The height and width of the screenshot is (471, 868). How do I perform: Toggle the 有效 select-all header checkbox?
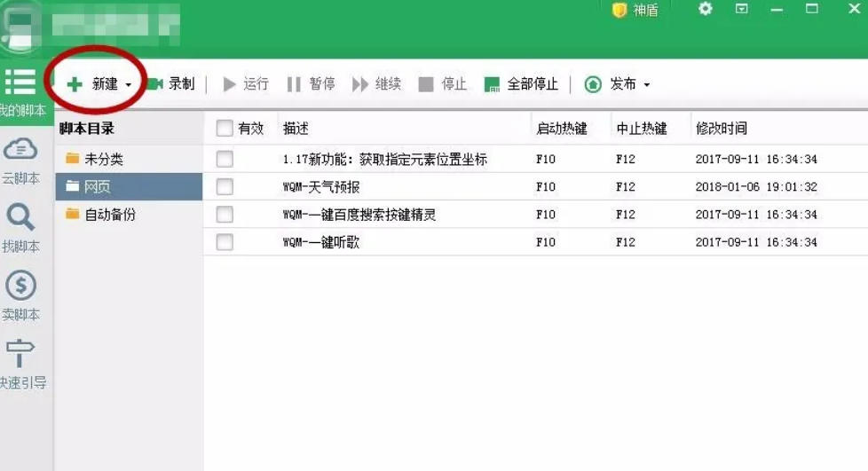(x=225, y=129)
